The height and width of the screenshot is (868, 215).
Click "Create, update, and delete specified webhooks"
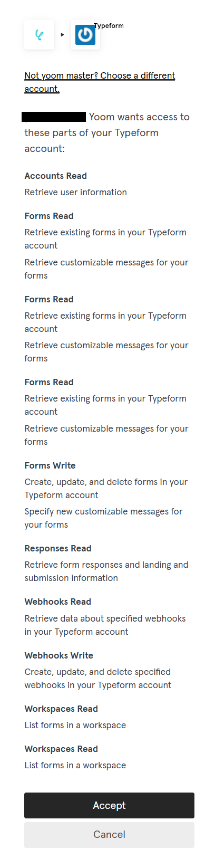click(x=97, y=678)
